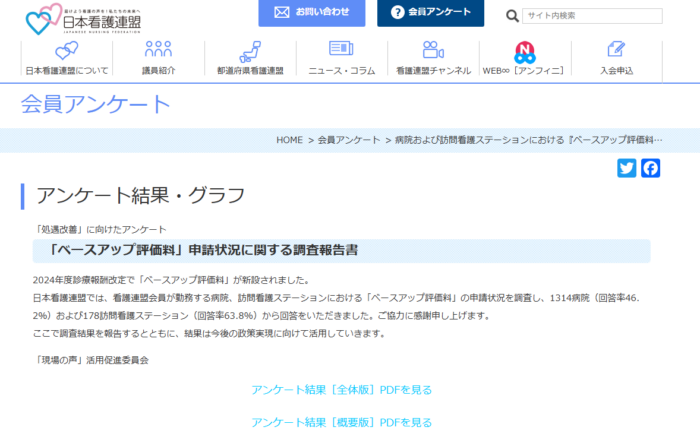Click the 看護連盟チャンネル video camera icon

click(433, 50)
